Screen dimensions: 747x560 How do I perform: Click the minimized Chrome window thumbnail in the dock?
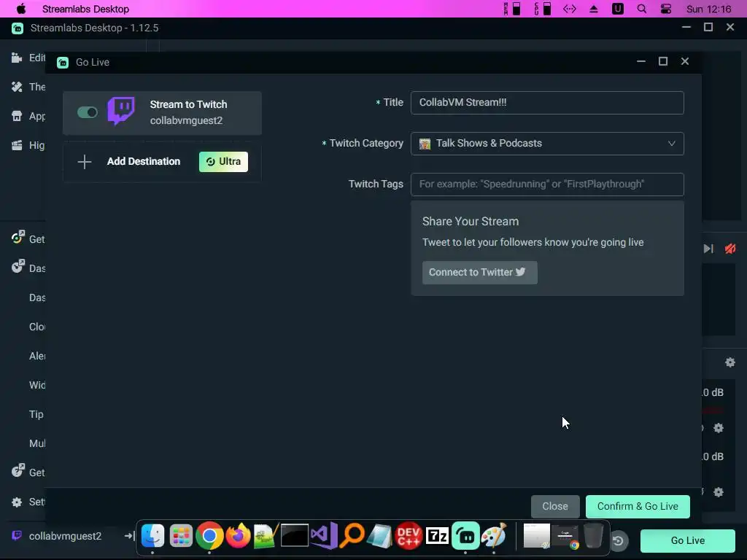point(565,536)
